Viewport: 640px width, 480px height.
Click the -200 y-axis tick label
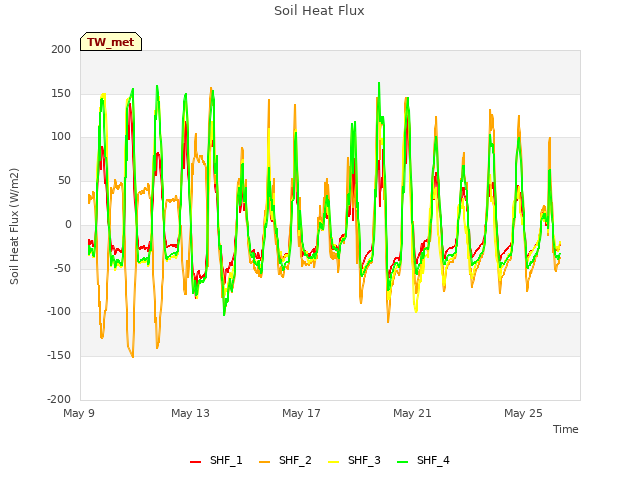tap(59, 399)
